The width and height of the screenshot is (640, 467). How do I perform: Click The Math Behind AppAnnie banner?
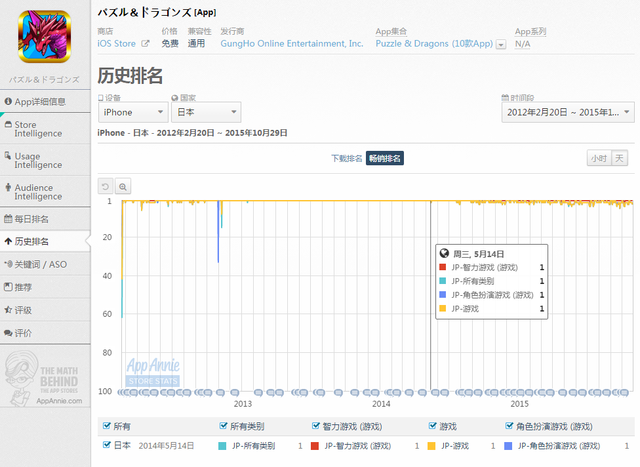[45, 378]
